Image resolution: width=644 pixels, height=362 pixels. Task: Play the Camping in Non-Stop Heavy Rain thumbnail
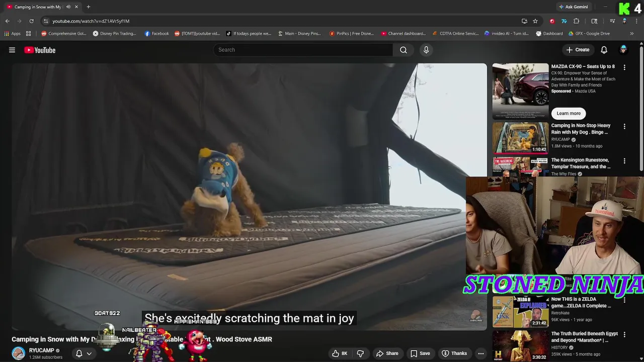point(520,138)
